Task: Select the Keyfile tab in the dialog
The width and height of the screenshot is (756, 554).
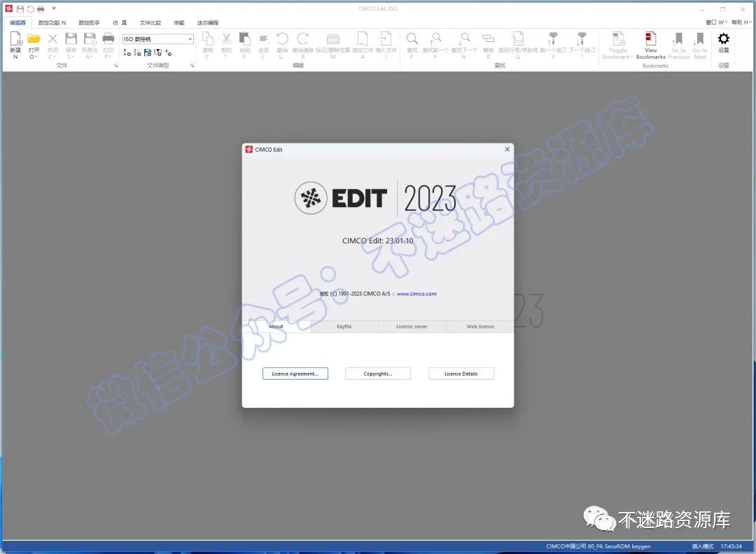Action: click(x=344, y=327)
